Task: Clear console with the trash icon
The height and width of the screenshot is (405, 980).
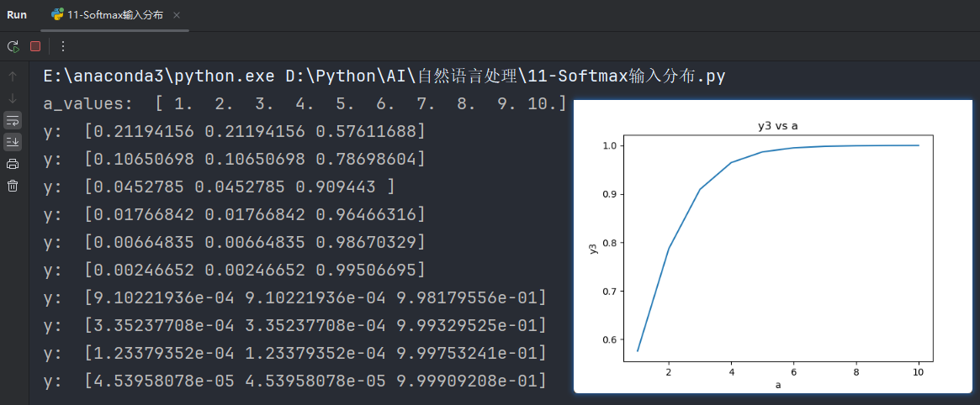Action: pos(13,186)
